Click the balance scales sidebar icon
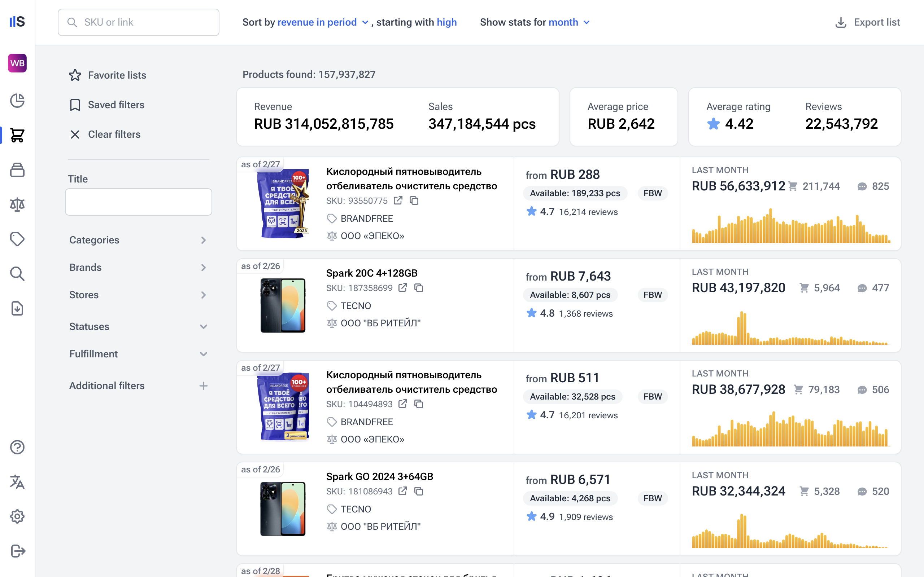924x577 pixels. click(x=17, y=205)
